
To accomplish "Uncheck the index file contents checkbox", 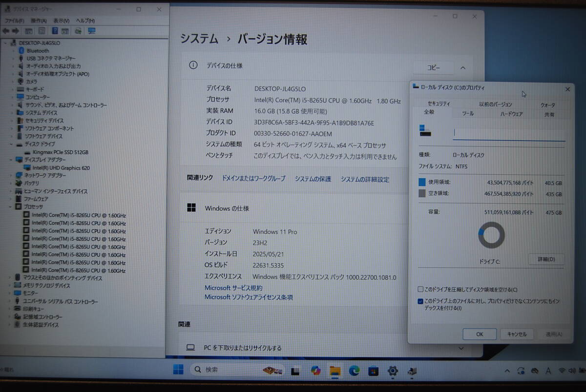I will 420,302.
